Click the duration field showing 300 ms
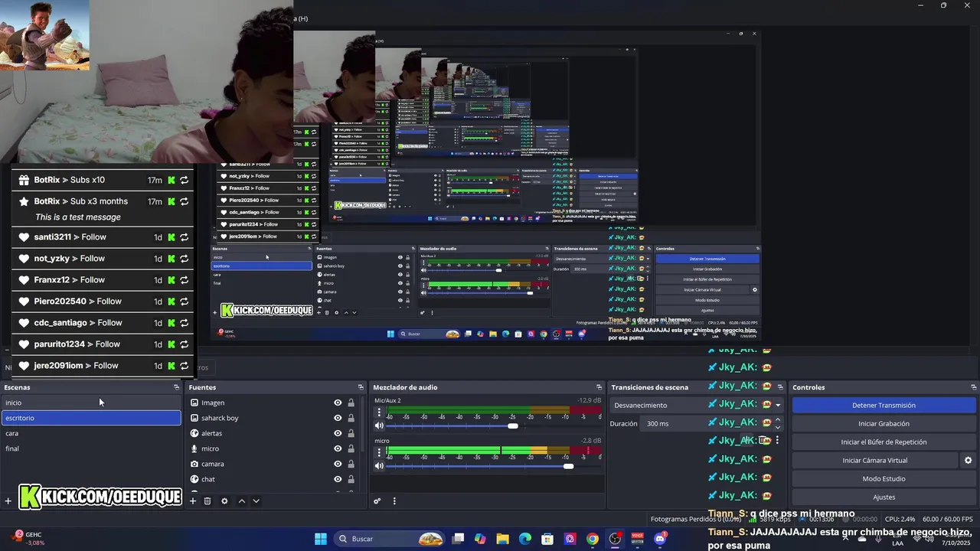980x551 pixels. point(707,423)
